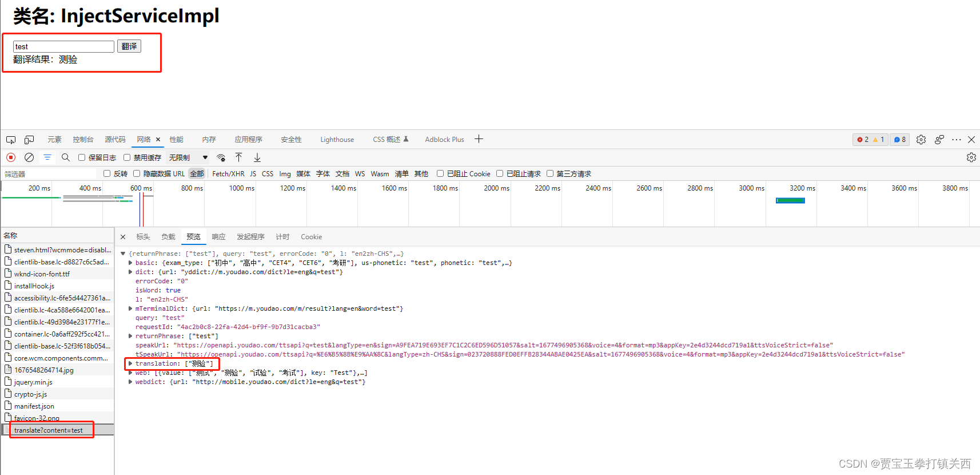Open network search magnifier icon

point(66,157)
